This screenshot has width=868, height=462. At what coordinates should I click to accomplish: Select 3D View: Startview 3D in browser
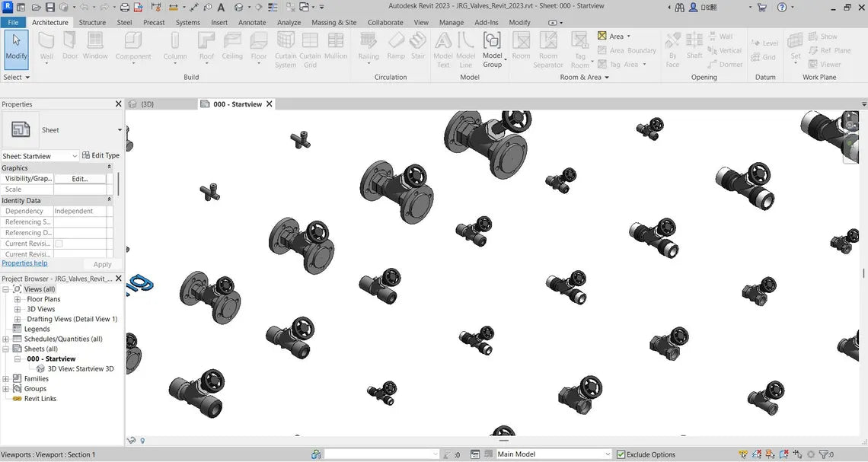80,369
